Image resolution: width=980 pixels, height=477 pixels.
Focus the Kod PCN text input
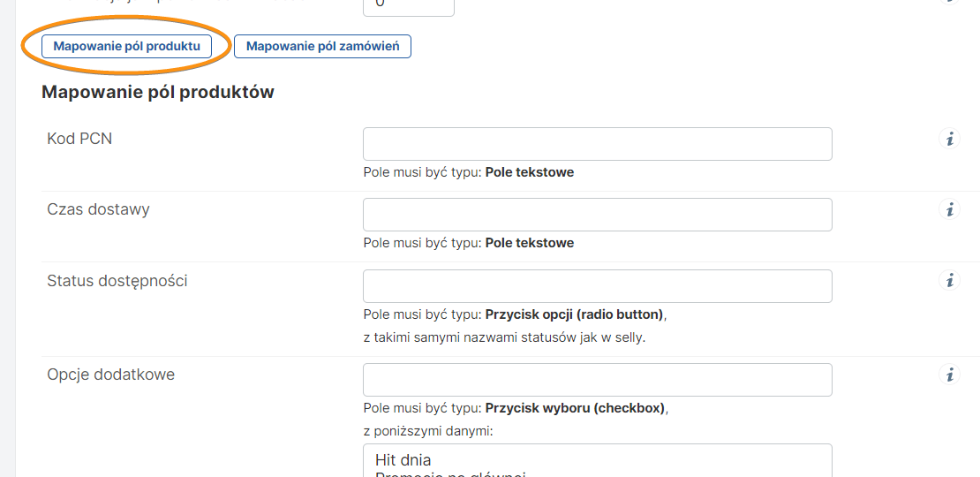pyautogui.click(x=597, y=144)
